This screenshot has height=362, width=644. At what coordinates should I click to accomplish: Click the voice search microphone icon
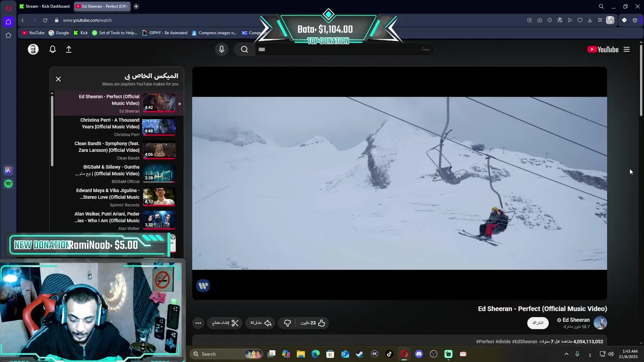tap(221, 49)
